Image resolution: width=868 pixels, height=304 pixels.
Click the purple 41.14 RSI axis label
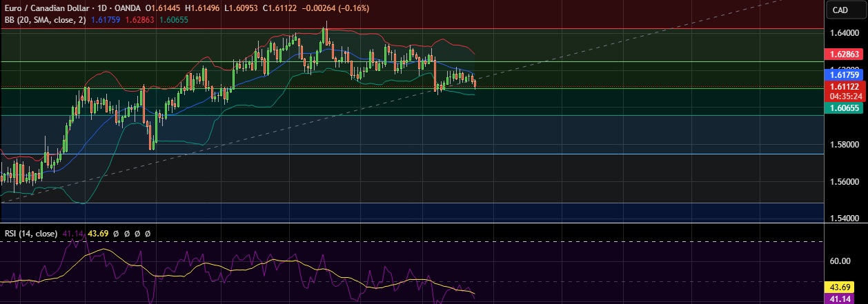click(x=842, y=299)
